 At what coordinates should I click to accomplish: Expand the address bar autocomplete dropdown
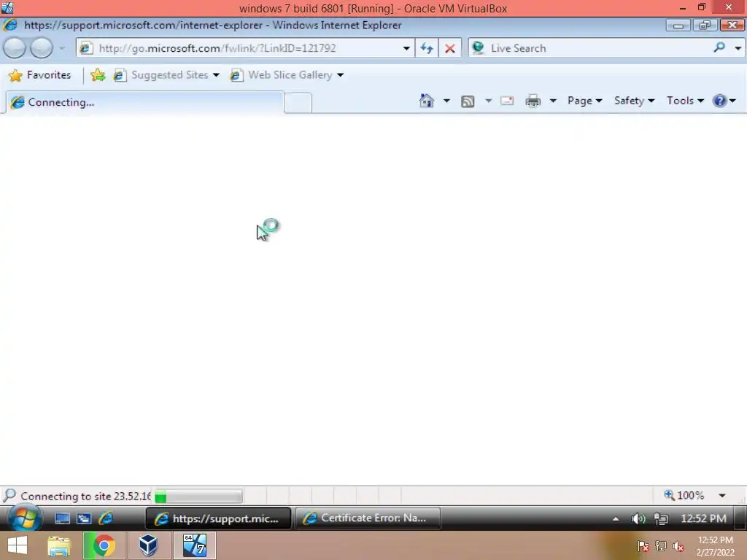click(x=406, y=48)
